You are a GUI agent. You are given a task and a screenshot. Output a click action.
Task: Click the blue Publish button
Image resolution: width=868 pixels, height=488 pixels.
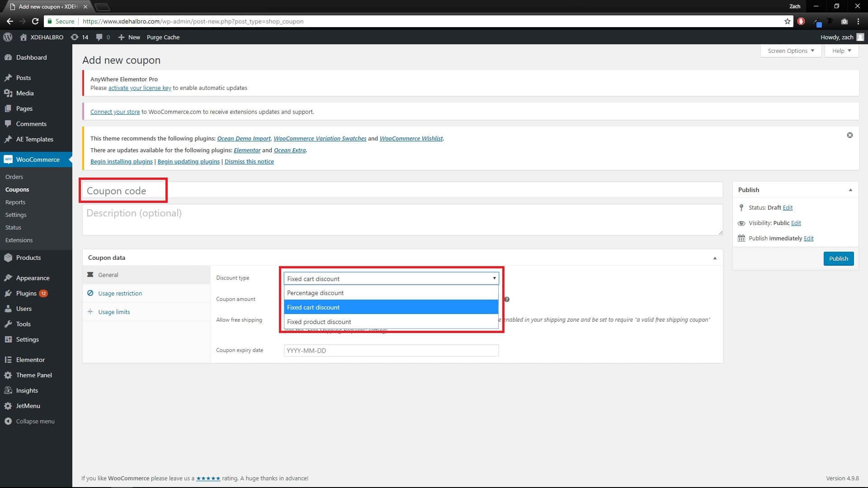838,258
